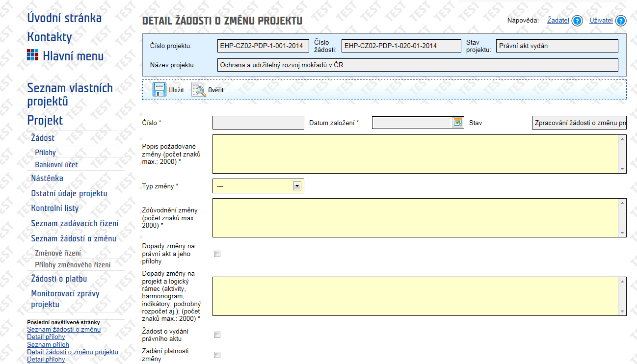Click the Číslo input field

pyautogui.click(x=258, y=123)
